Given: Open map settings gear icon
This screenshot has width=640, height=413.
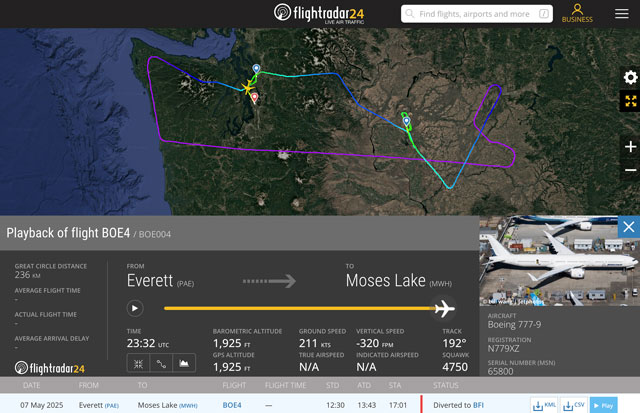Looking at the screenshot, I should coord(630,78).
